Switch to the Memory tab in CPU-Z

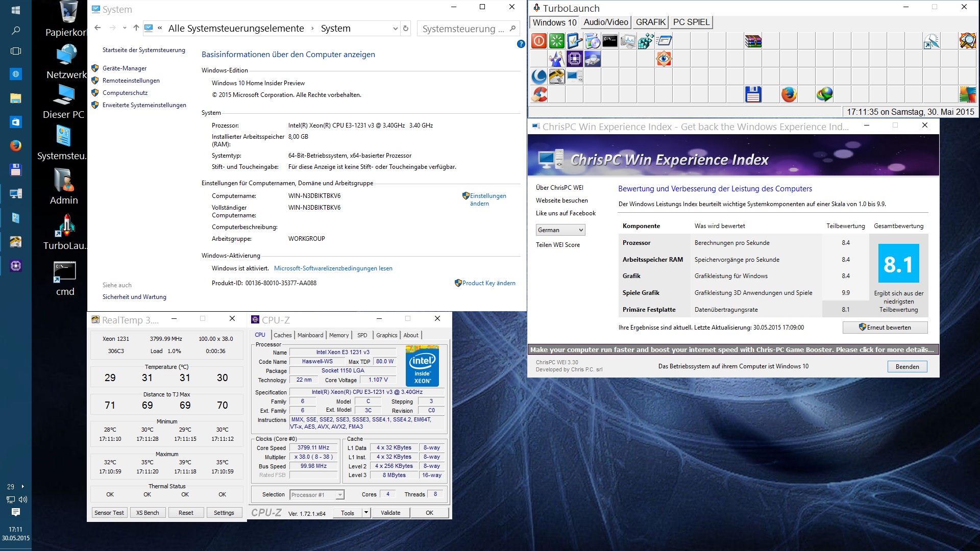tap(339, 335)
